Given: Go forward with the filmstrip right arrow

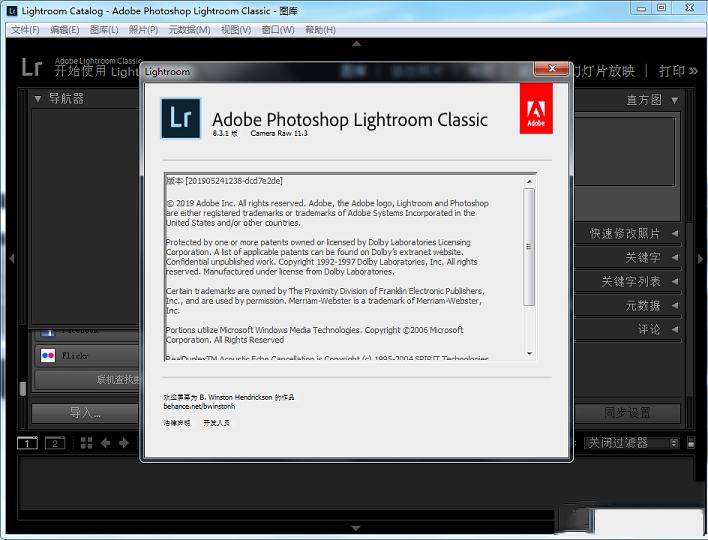Looking at the screenshot, I should [124, 443].
